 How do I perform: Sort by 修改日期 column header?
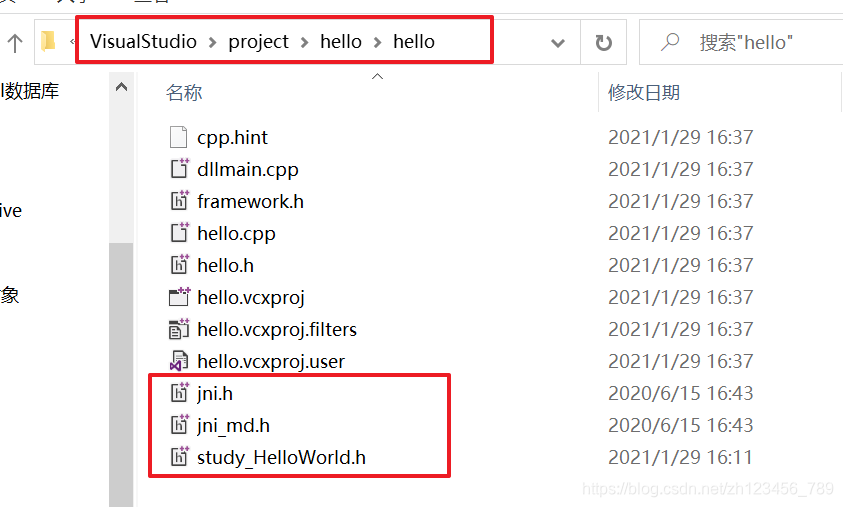(644, 92)
